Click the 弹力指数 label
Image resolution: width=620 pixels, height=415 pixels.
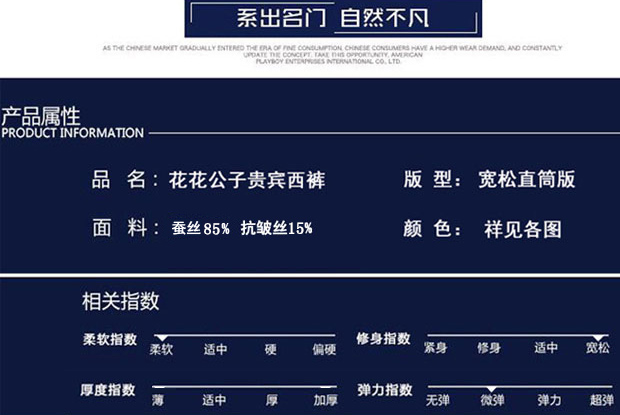click(x=385, y=390)
